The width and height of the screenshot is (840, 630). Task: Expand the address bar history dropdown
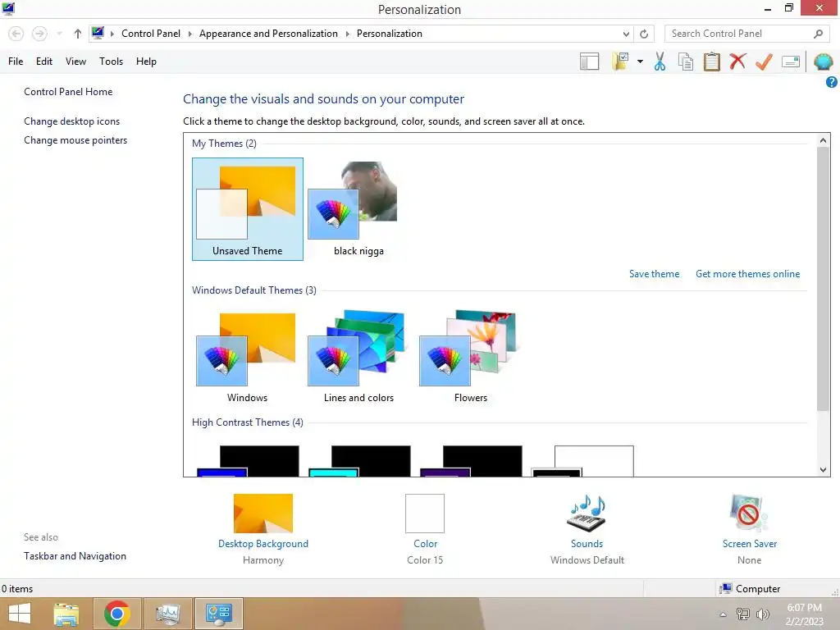tap(626, 34)
